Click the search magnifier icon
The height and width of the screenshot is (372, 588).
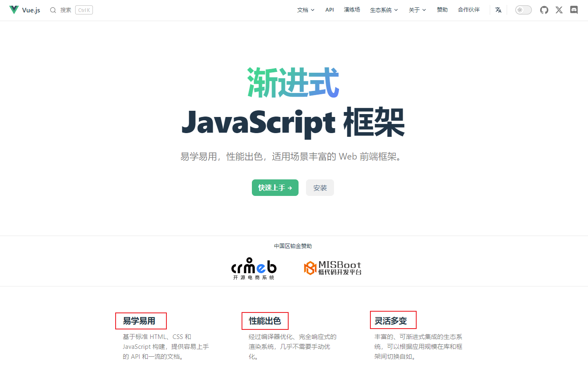pos(53,10)
